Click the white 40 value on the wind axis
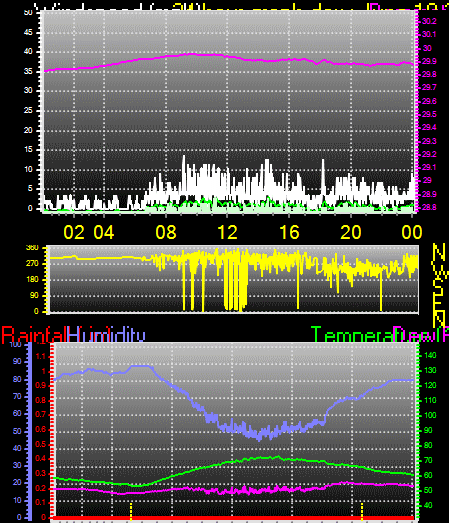This screenshot has width=449, height=523. pos(28,52)
